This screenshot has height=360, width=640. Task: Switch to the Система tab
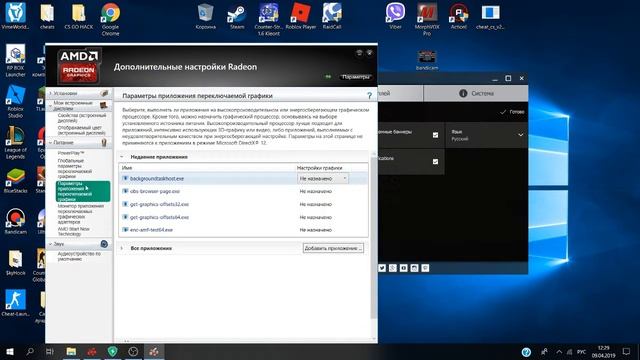pos(476,93)
